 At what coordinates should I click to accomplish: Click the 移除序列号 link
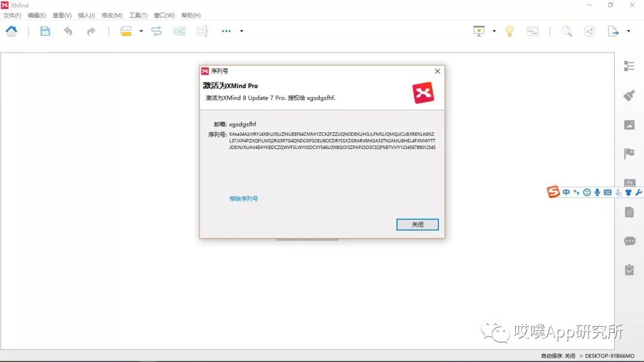(243, 199)
